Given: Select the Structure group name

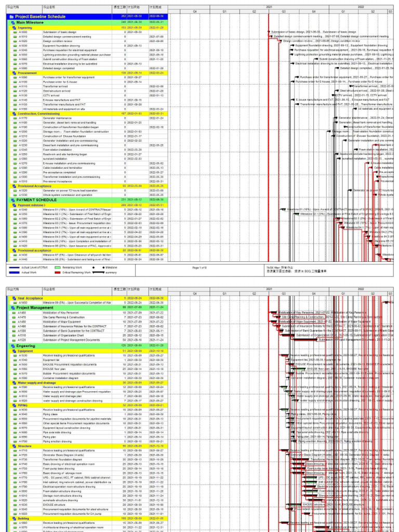Looking at the screenshot, I should 24,446.
